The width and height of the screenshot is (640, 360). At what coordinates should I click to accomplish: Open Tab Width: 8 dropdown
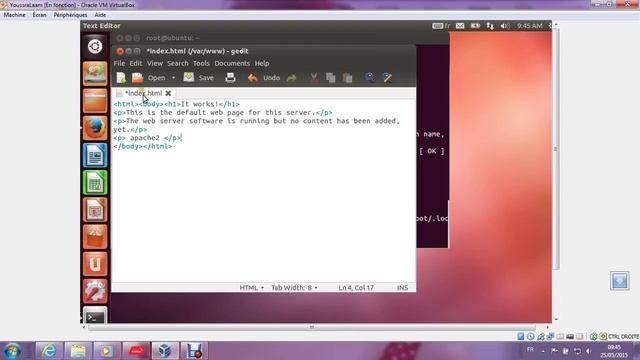pos(294,288)
